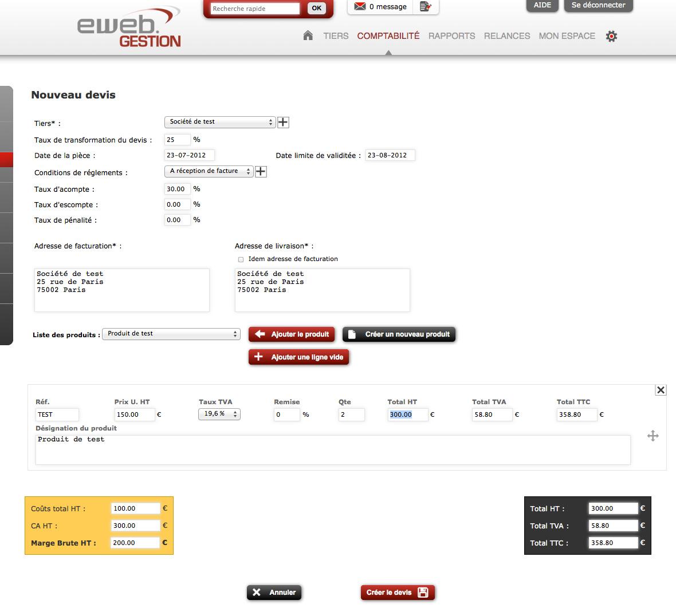Viewport: 676px width, 616px height.
Task: Click Créer le devis button
Action: 398,593
